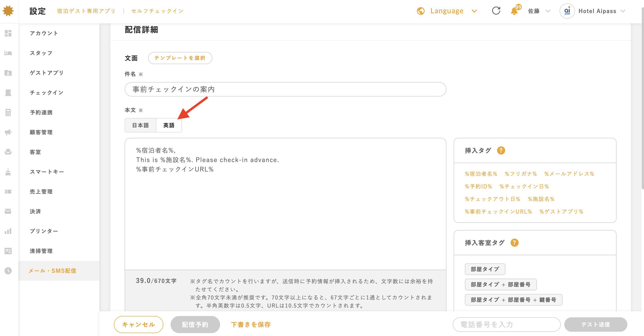Insert the %ゲストアプリ% tag
Screen dimensions: 644x336
pyautogui.click(x=561, y=211)
